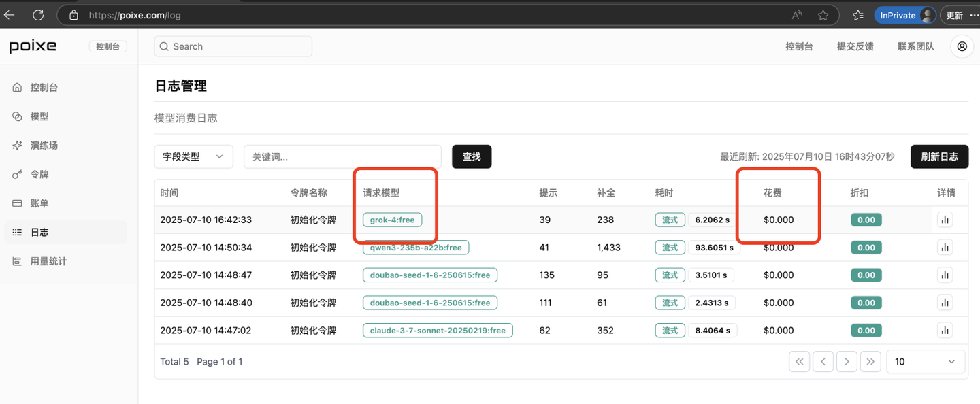Expand the 字段类型 dropdown

[x=193, y=156]
